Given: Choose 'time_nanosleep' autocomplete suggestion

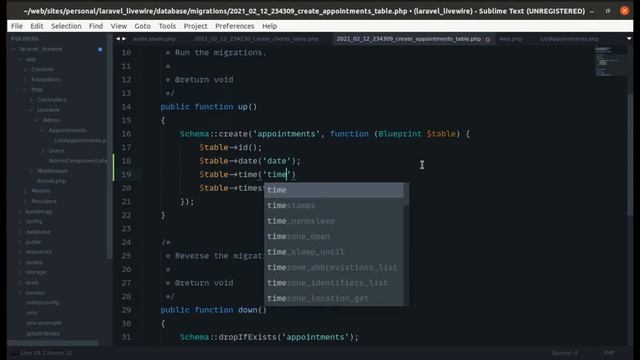Looking at the screenshot, I should tap(334, 221).
